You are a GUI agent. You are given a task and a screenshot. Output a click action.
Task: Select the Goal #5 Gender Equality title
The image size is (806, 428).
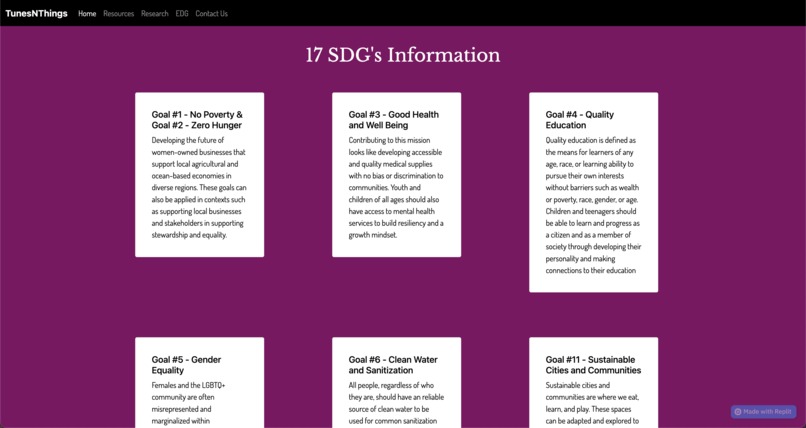tap(187, 365)
